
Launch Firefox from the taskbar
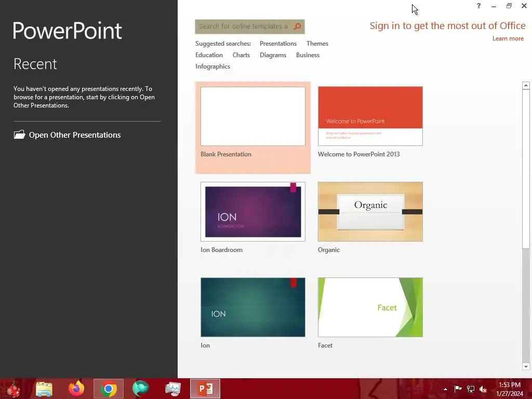pos(76,389)
